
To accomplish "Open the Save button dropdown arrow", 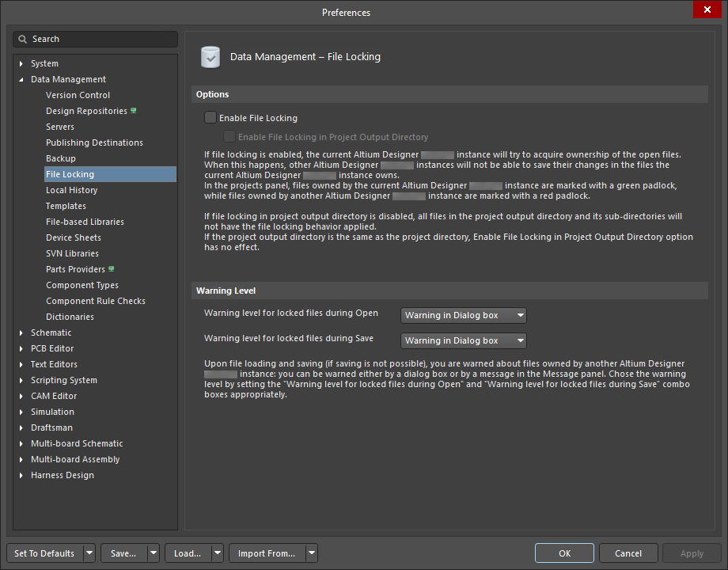I will coord(153,553).
